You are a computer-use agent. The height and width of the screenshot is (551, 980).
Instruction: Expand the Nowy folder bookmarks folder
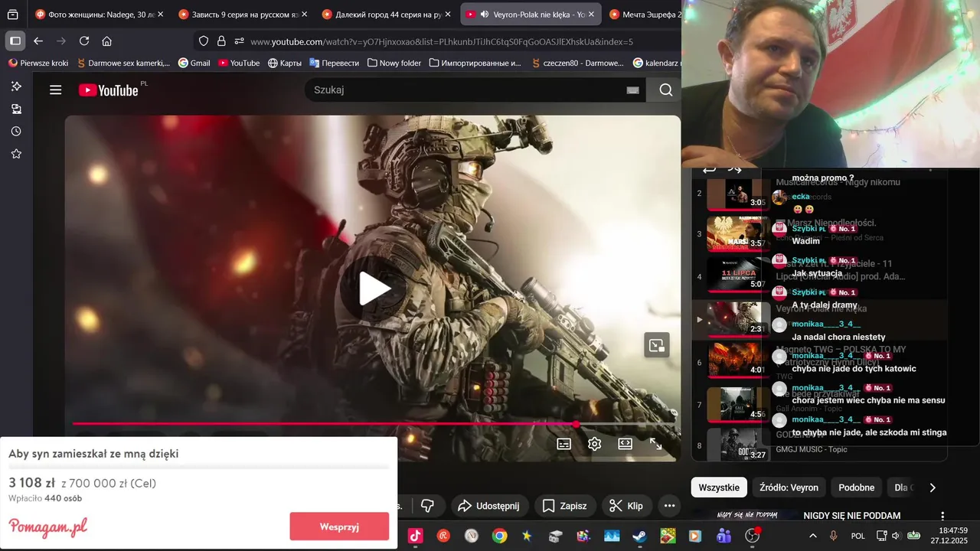(x=394, y=63)
